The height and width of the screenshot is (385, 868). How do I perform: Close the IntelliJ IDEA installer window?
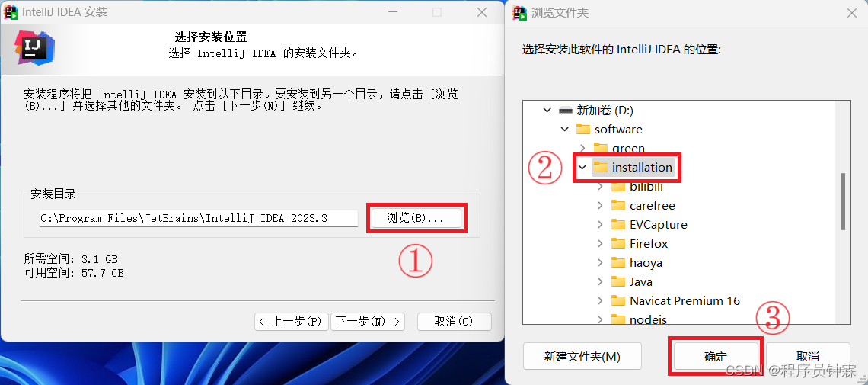click(x=482, y=13)
